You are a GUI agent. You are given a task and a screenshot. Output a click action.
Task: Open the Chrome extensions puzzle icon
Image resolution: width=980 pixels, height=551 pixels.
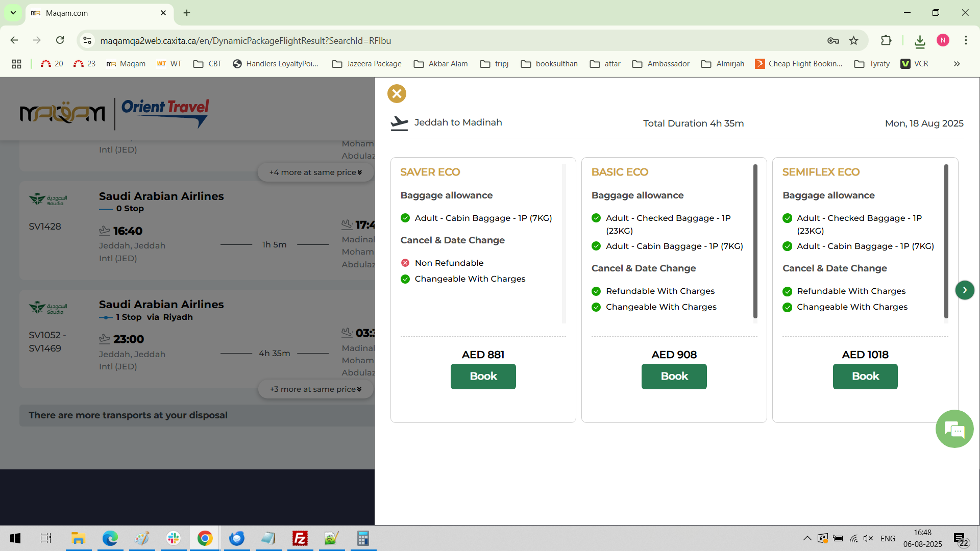(x=886, y=41)
